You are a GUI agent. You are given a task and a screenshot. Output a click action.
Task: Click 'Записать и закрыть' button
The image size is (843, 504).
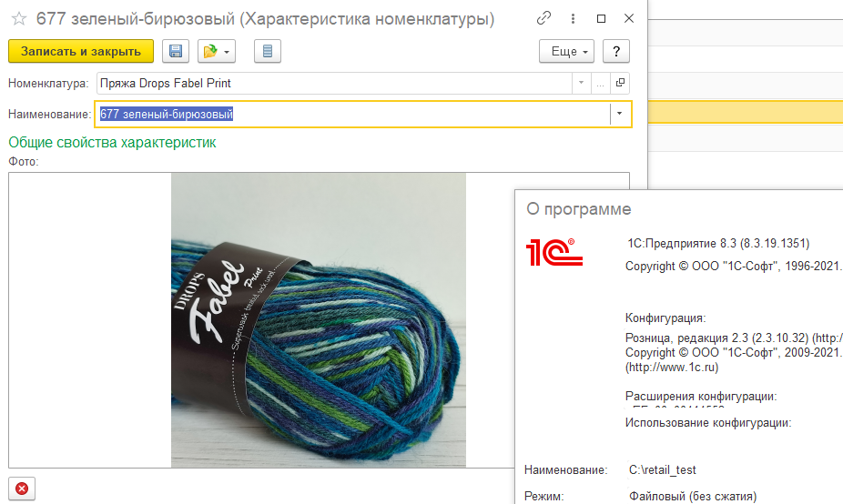[x=81, y=51]
